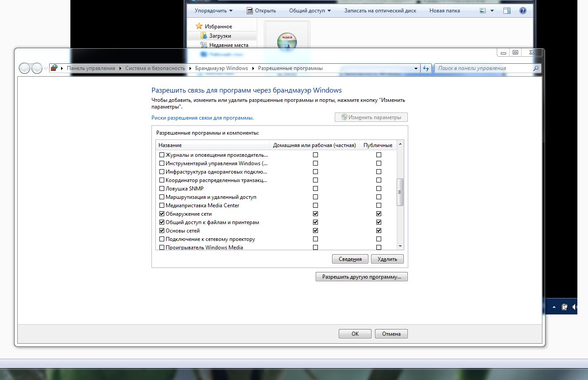Maximize the Control Panel firewall window
Screen dimensions: 588x380
(x=515, y=52)
